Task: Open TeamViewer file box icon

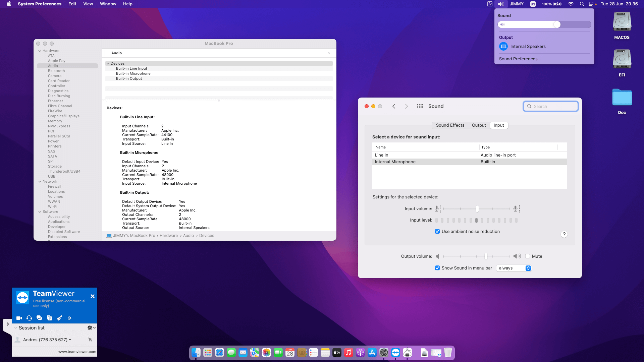Action: [x=49, y=318]
